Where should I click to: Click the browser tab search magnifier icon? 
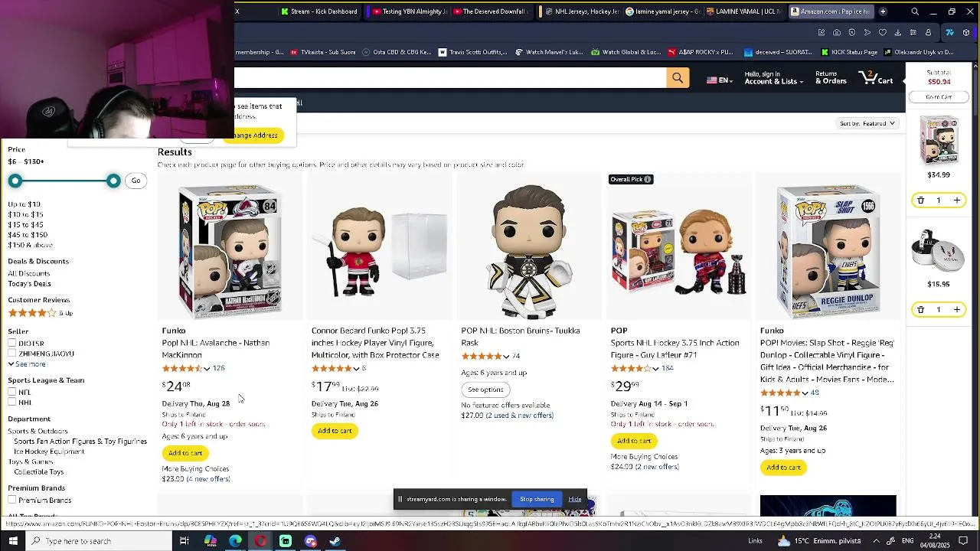[x=915, y=11]
